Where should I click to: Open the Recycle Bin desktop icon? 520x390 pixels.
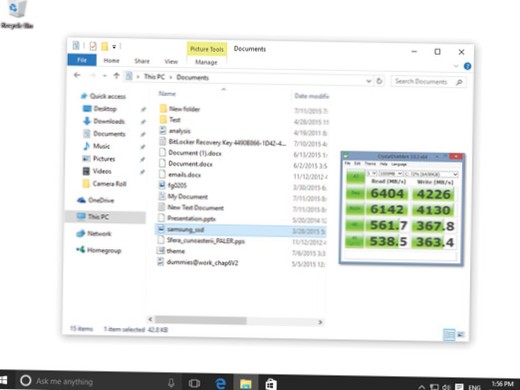(16, 15)
